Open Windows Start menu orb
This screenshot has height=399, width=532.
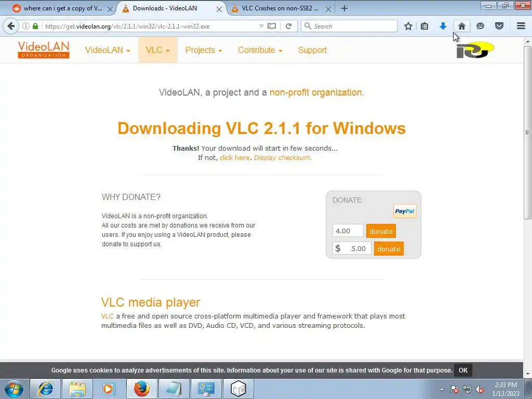pyautogui.click(x=14, y=389)
